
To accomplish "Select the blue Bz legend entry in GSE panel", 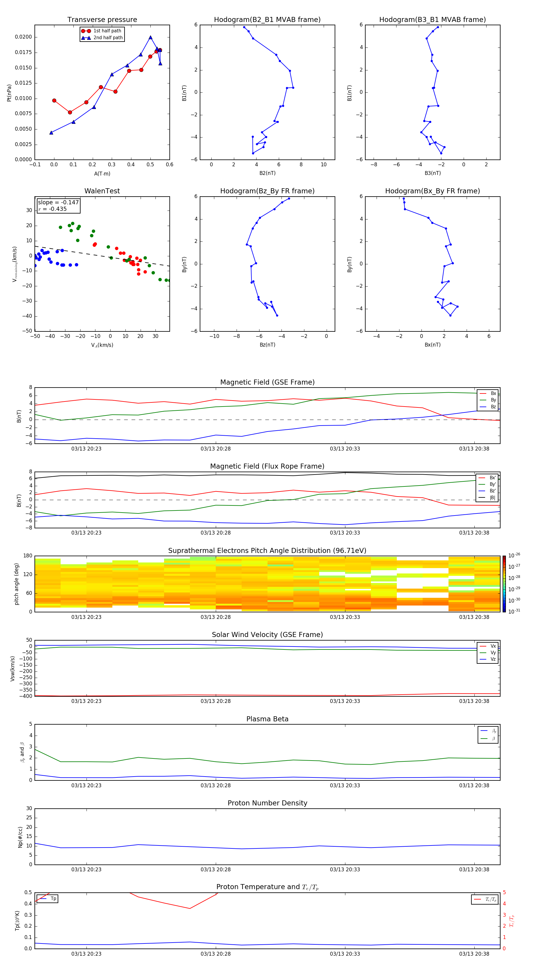I will point(488,407).
